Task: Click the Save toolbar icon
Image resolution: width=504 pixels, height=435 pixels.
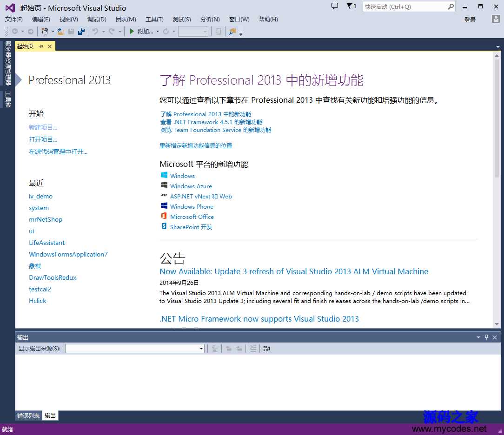Action: 71,32
